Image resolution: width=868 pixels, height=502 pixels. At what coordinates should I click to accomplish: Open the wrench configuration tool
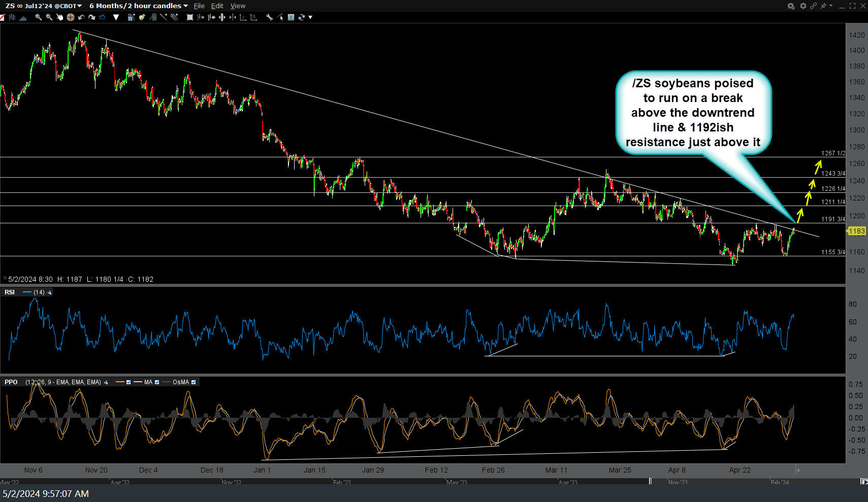coord(269,17)
